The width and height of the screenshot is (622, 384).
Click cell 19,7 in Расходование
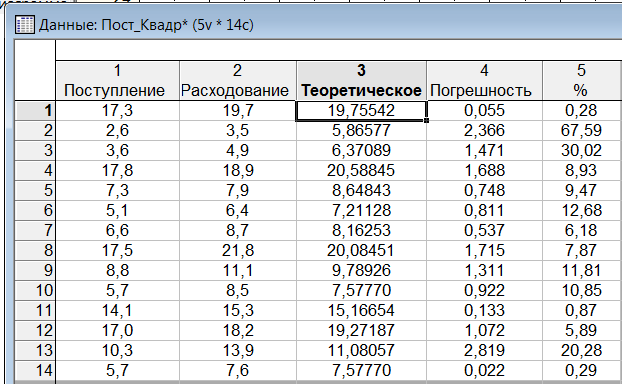tap(238, 111)
